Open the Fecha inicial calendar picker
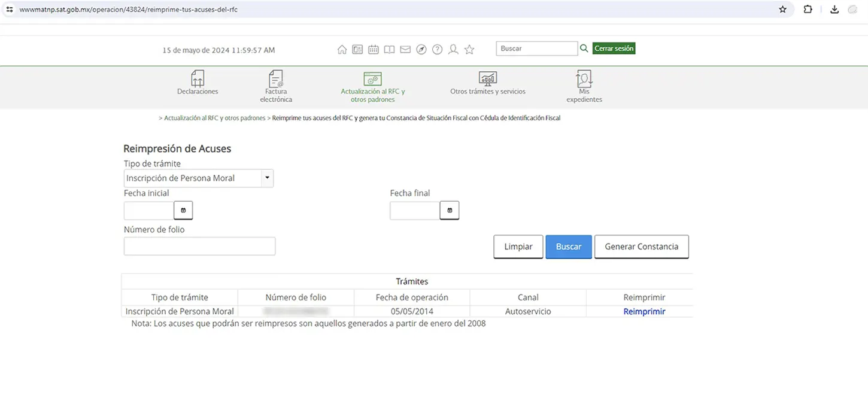The height and width of the screenshot is (419, 868). point(183,211)
